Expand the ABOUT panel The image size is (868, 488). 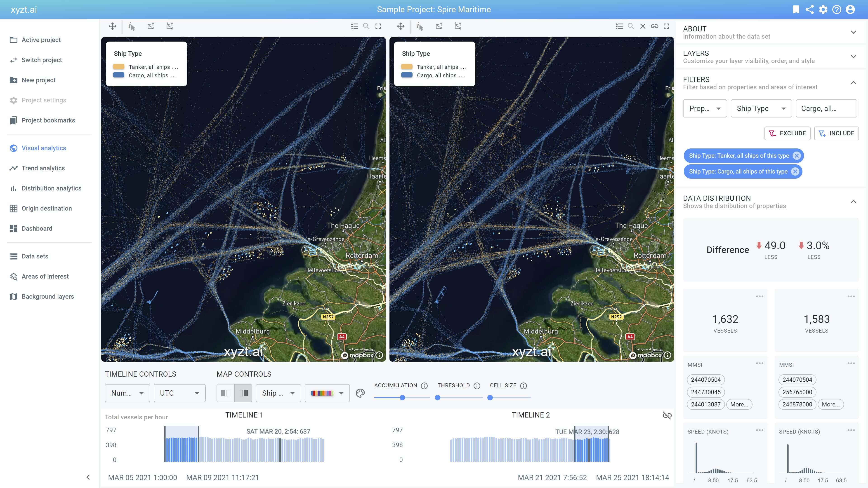(x=853, y=32)
